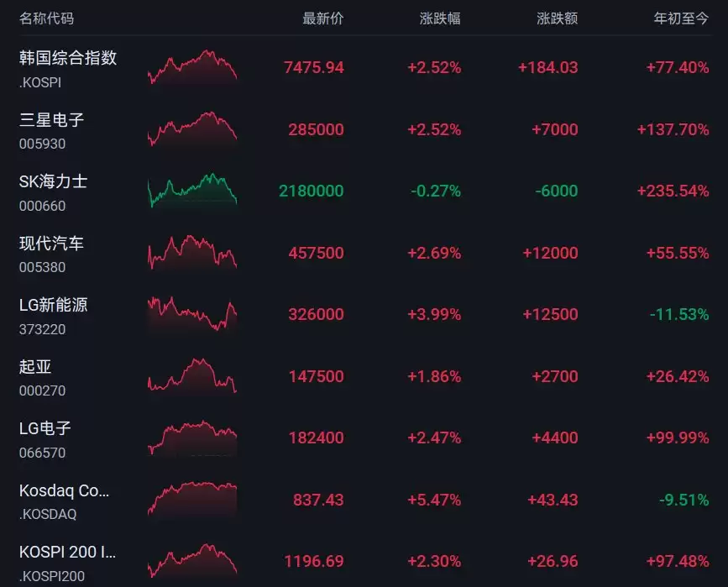Open Kia 000270 sparkline chart
The height and width of the screenshot is (587, 728).
tap(192, 375)
